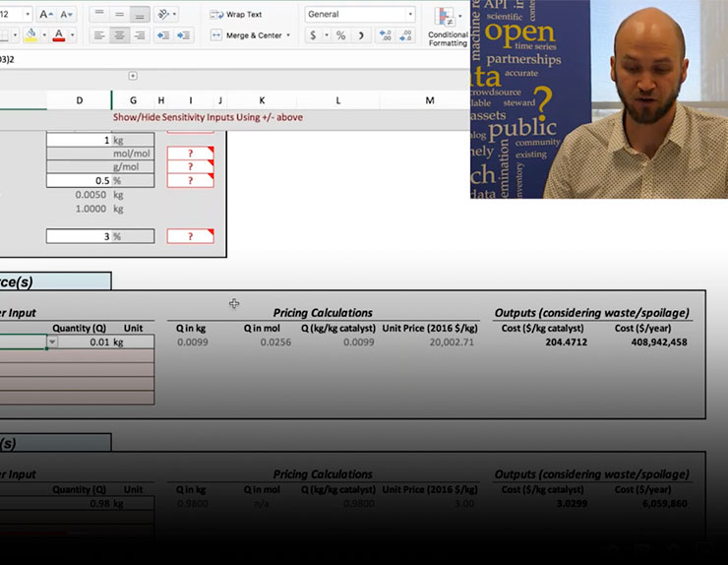Screen dimensions: 728x565
Task: Toggle Wrap Text
Action: click(x=236, y=15)
